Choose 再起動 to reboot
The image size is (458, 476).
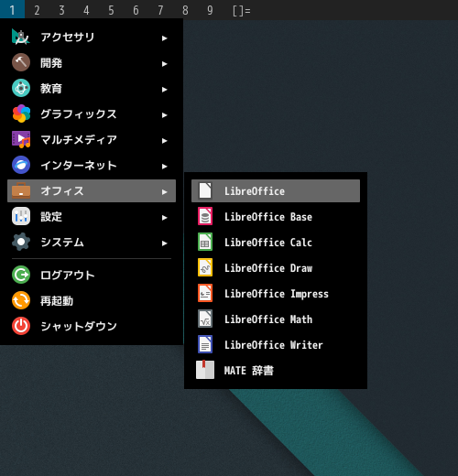point(92,300)
